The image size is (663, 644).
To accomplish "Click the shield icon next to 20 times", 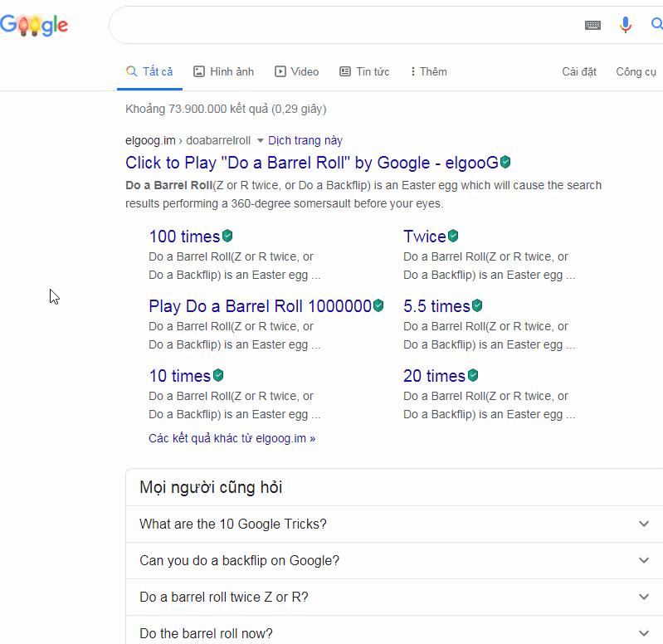I will click(473, 375).
